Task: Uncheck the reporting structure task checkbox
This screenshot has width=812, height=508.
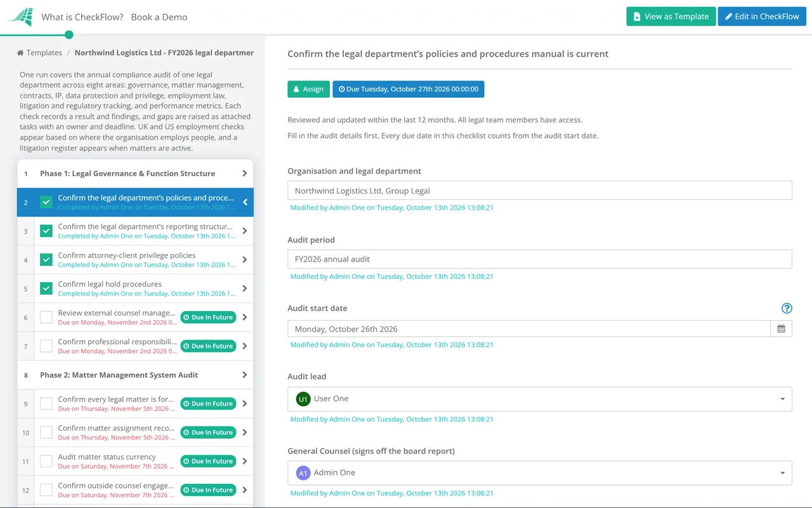Action: point(46,231)
